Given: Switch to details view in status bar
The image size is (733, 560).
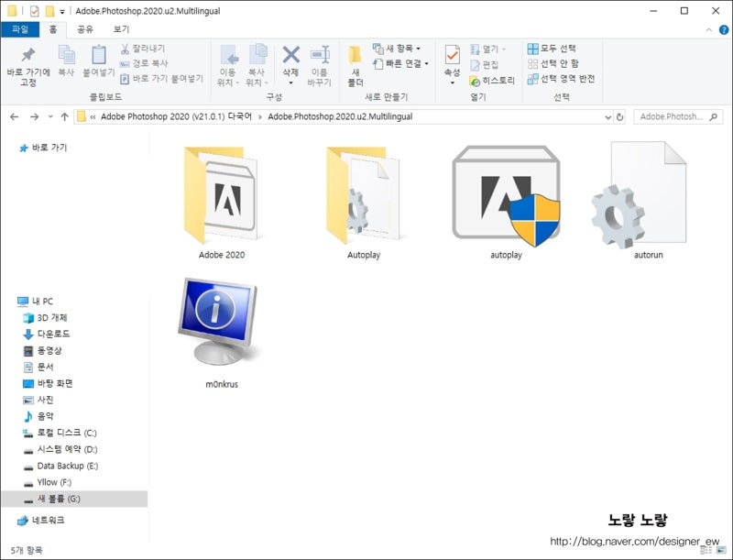Looking at the screenshot, I should pyautogui.click(x=706, y=550).
